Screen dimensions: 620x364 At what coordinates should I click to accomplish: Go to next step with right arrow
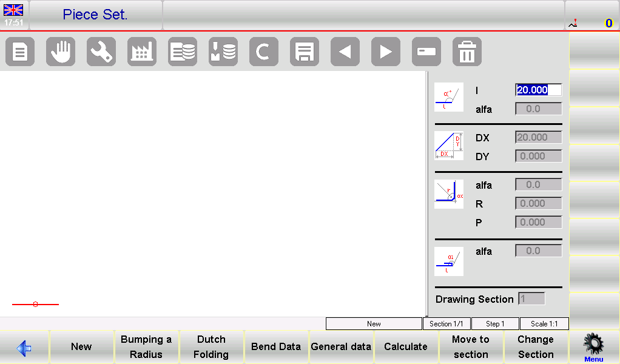point(386,52)
